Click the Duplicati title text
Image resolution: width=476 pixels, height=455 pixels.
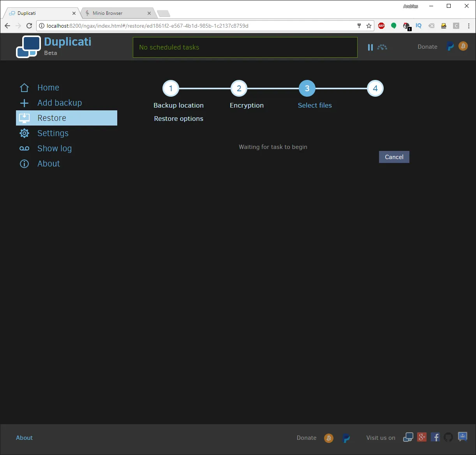68,42
